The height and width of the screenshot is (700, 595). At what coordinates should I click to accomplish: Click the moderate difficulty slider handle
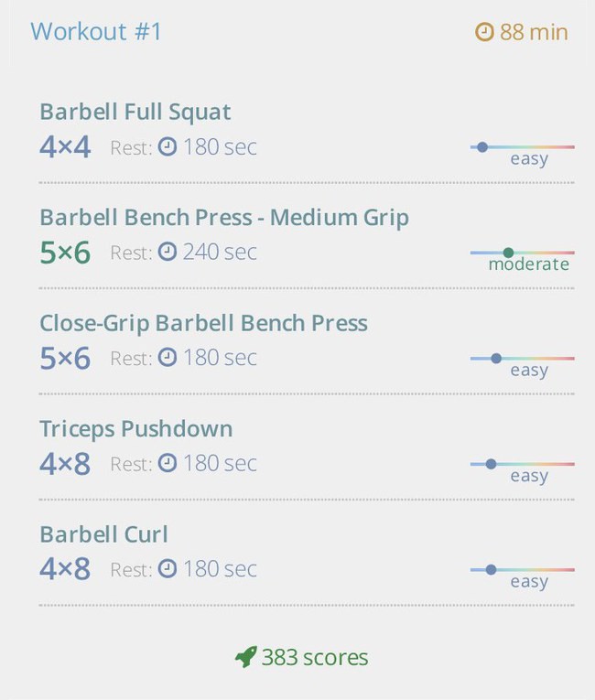tap(508, 253)
